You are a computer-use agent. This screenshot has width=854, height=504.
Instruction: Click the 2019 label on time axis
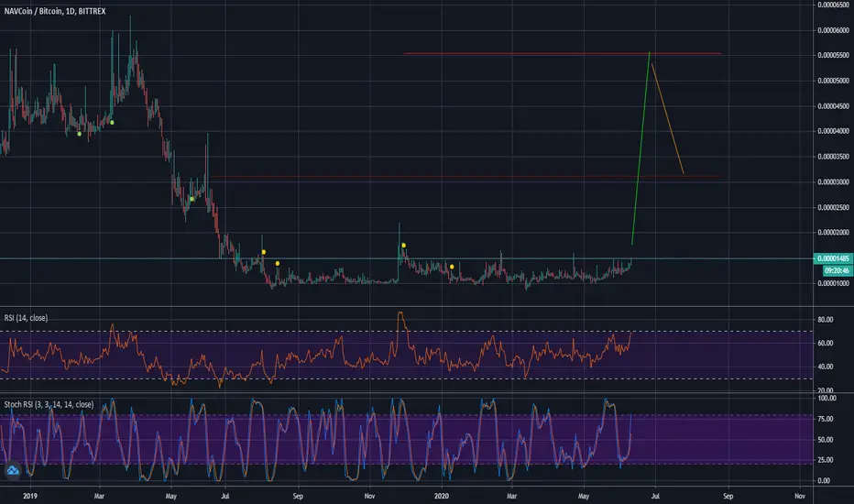[x=30, y=496]
